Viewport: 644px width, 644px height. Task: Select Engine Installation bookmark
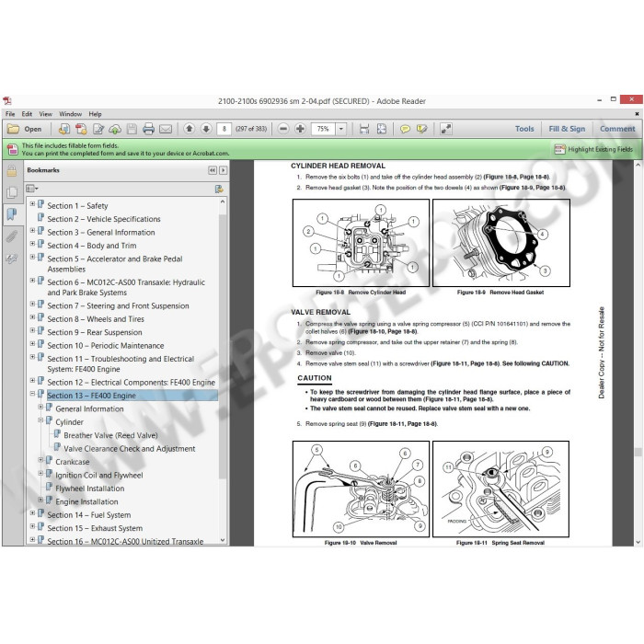(86, 502)
